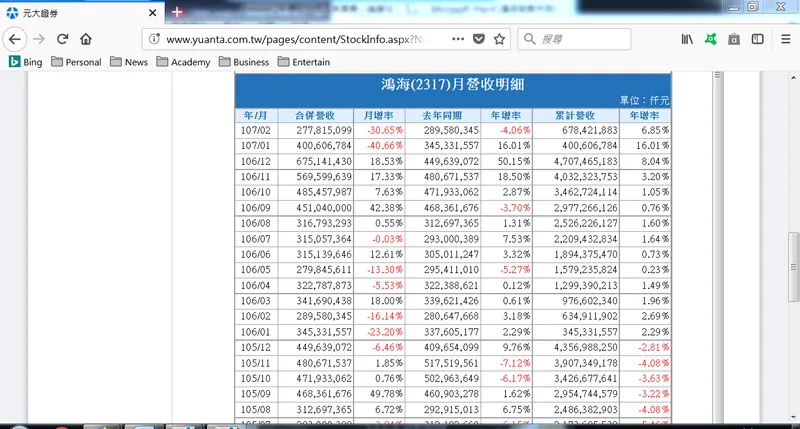Click the 月增率 column header
The width and height of the screenshot is (800, 429).
pyautogui.click(x=379, y=116)
